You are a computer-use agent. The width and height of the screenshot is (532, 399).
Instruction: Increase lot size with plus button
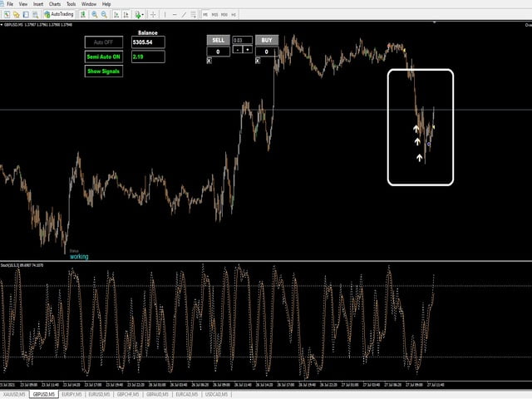(x=247, y=51)
